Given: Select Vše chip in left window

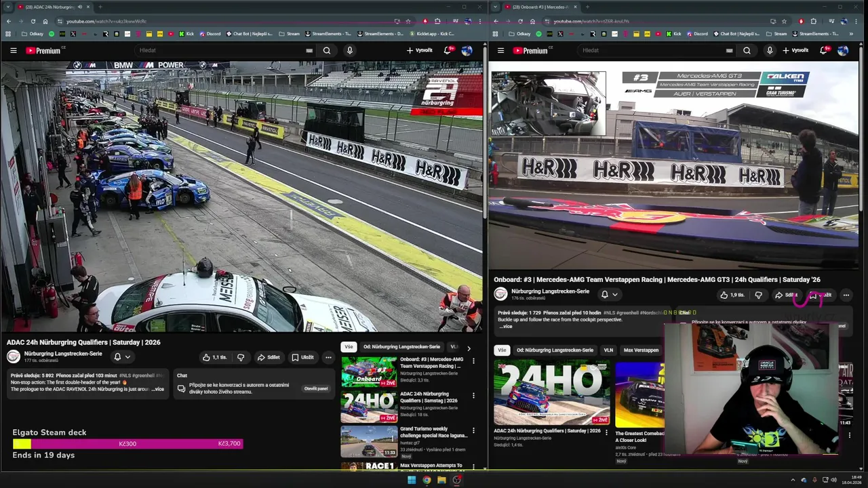Looking at the screenshot, I should pos(349,347).
